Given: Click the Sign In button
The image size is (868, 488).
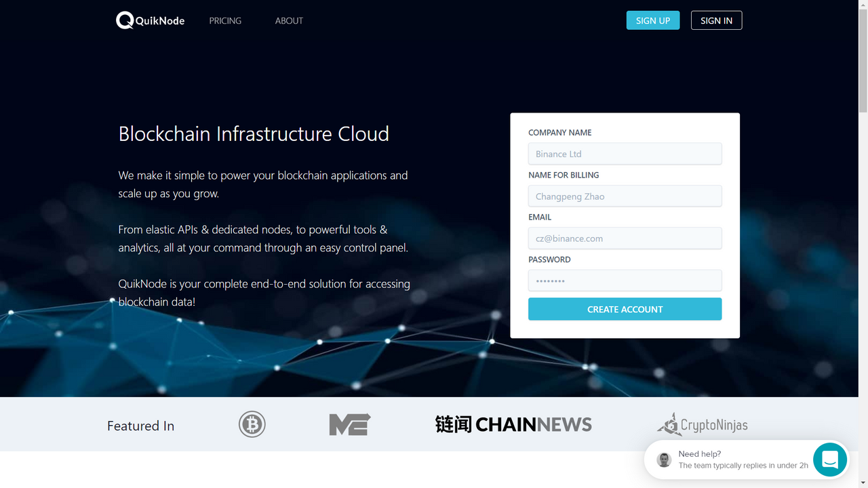Looking at the screenshot, I should tap(716, 20).
